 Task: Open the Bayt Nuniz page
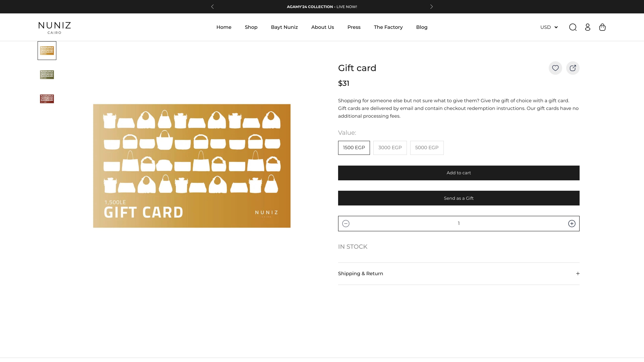[284, 27]
